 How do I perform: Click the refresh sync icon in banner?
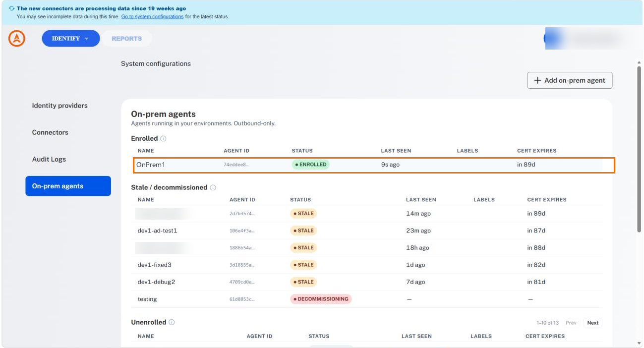pos(11,8)
